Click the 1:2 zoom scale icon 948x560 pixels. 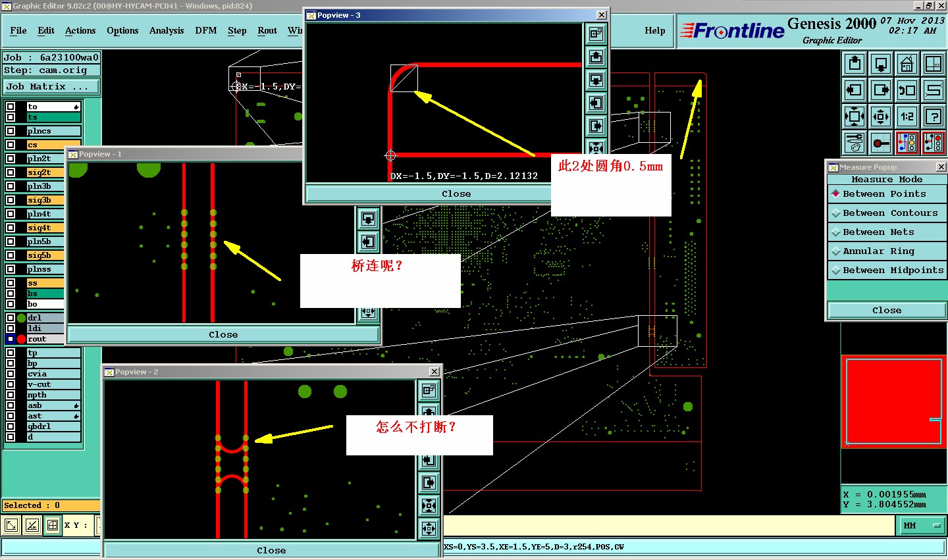click(907, 116)
